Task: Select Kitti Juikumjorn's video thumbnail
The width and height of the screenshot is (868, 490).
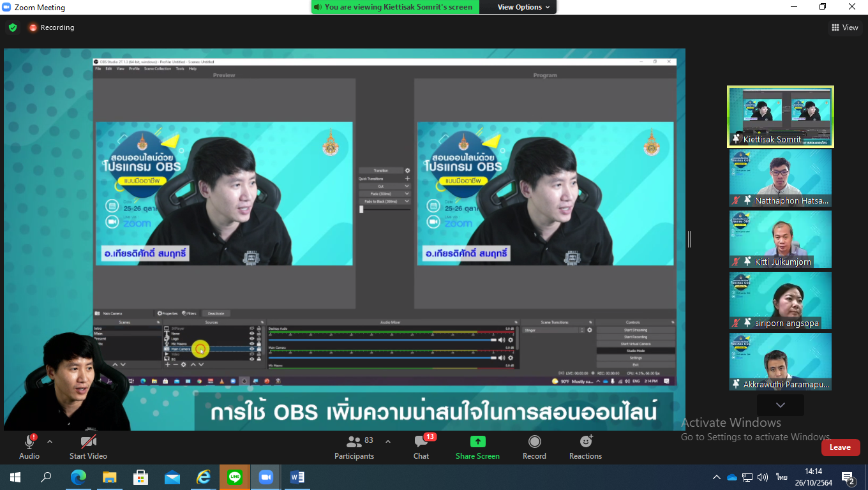Action: (x=781, y=239)
